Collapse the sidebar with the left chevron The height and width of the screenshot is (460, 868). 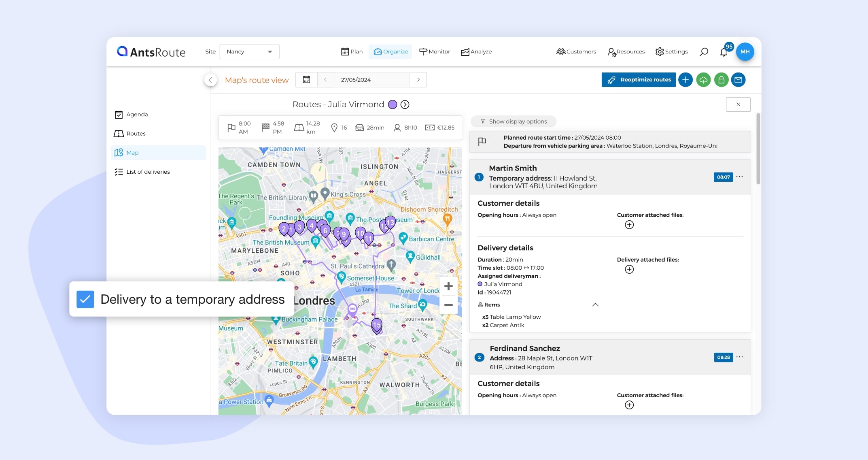[x=210, y=80]
